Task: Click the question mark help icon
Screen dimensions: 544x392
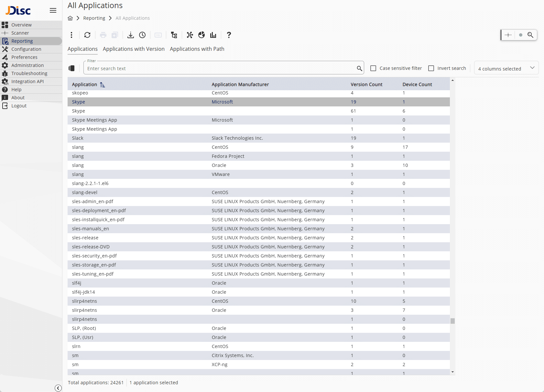Action: tap(229, 35)
